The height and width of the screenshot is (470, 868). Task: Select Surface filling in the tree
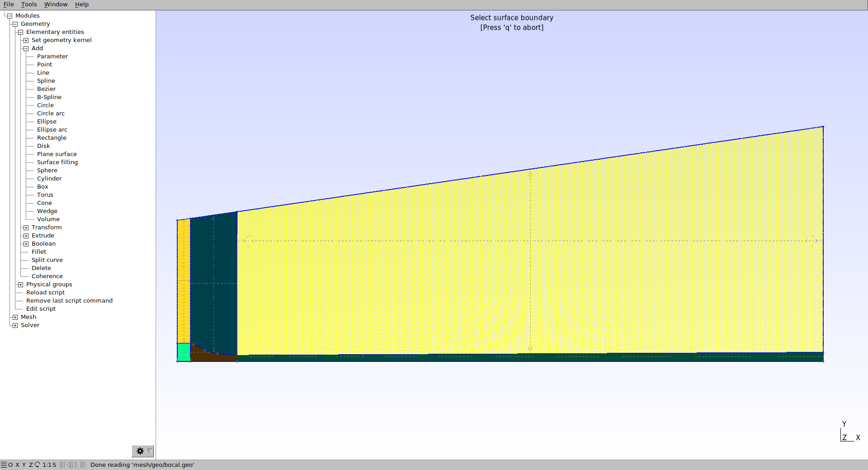57,162
